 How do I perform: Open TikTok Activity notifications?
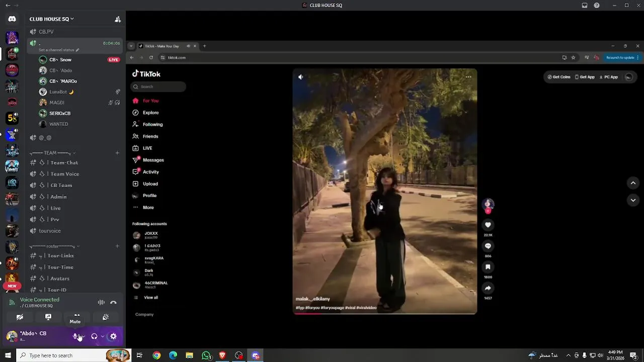146,172
